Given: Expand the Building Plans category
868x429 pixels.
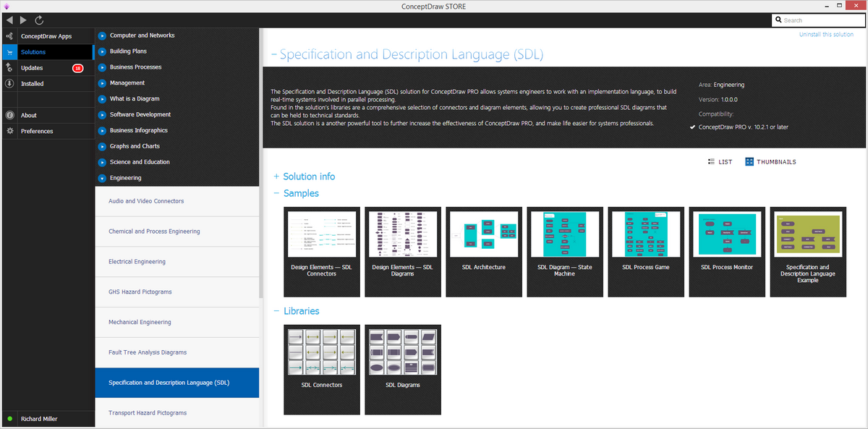Looking at the screenshot, I should (x=103, y=51).
